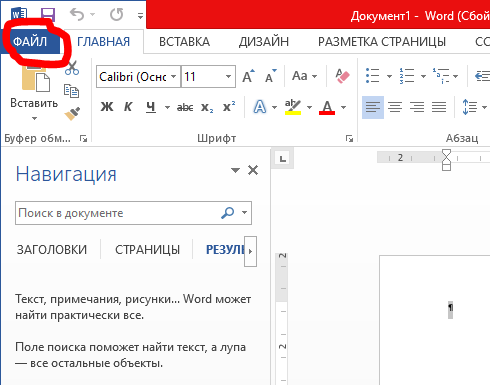Toggle italic К formatting

tap(128, 107)
